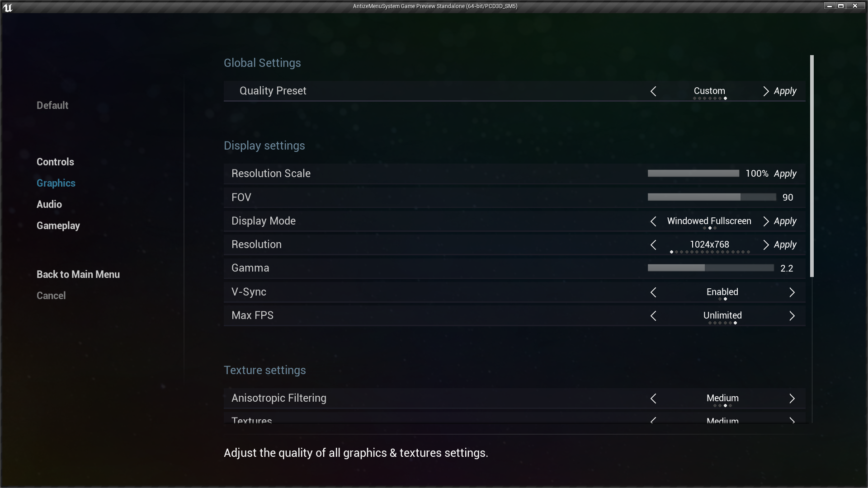Image resolution: width=868 pixels, height=488 pixels.
Task: Open the Gameplay settings tab
Action: (x=58, y=225)
